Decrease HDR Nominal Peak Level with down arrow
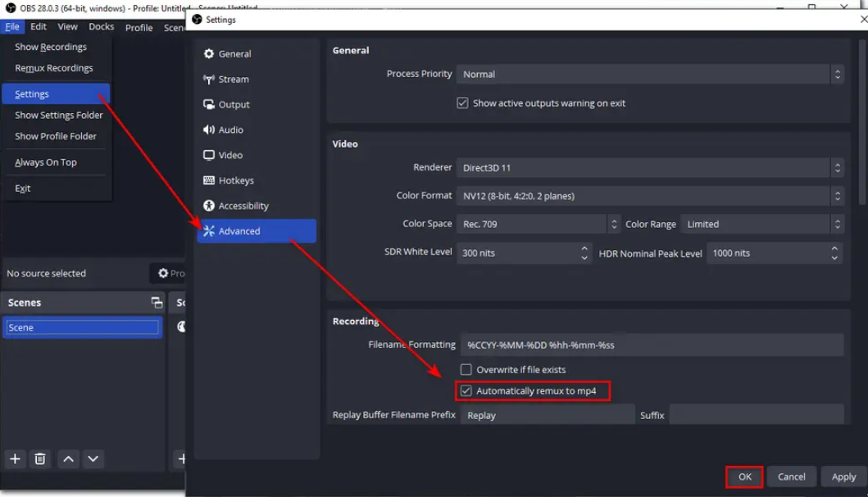The width and height of the screenshot is (868, 497). (x=834, y=258)
